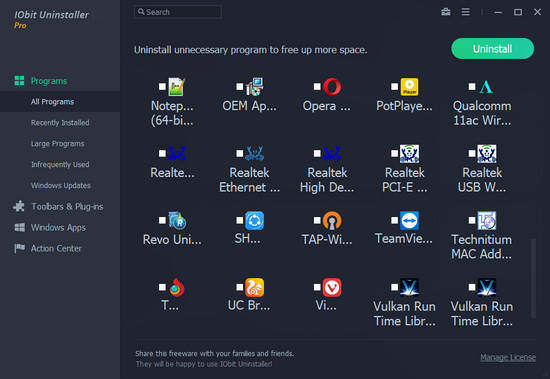Tick the PotPlayer checkbox

coord(395,86)
